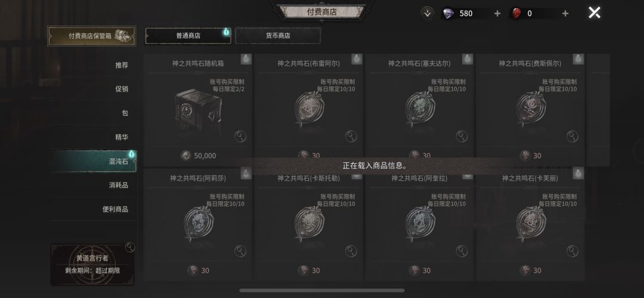Screen dimensions: 644x298
Task: Open the magnifier on 黄道宫行者 panel
Action: (130, 247)
